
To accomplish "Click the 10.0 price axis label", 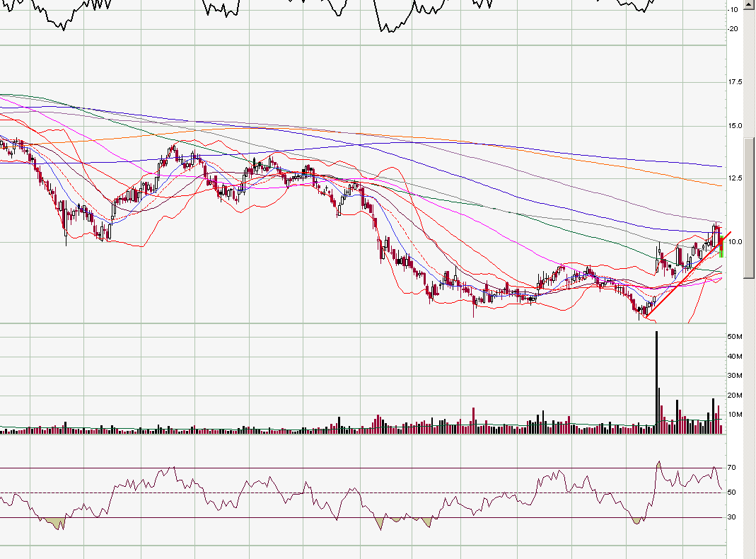I will (x=735, y=241).
